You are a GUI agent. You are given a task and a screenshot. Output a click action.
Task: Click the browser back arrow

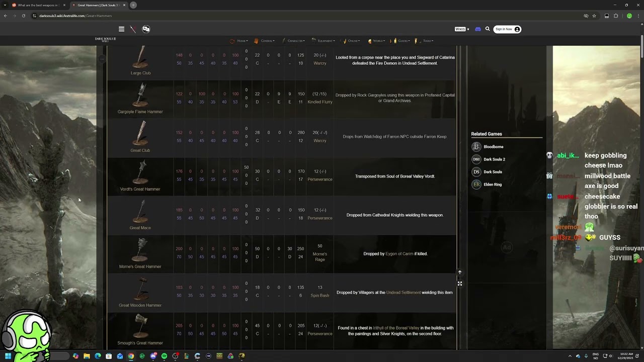click(x=6, y=16)
